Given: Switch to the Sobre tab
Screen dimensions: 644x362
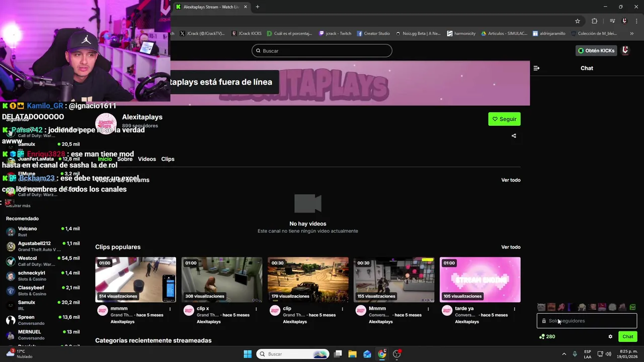Looking at the screenshot, I should click(125, 159).
